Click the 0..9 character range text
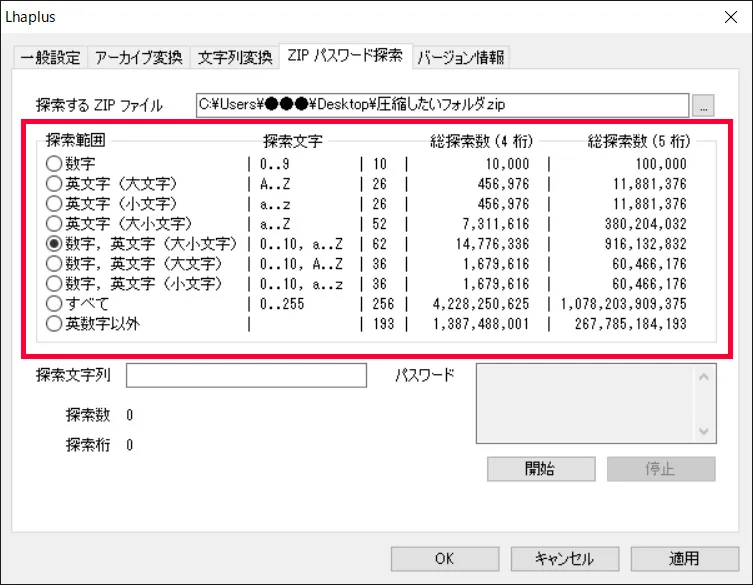753x585 pixels. 275,164
